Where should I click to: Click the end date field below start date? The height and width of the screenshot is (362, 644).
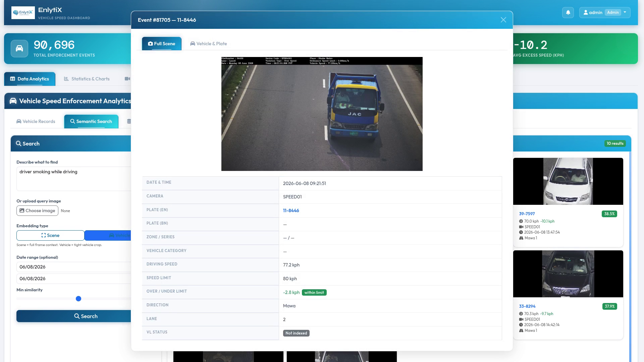74,279
